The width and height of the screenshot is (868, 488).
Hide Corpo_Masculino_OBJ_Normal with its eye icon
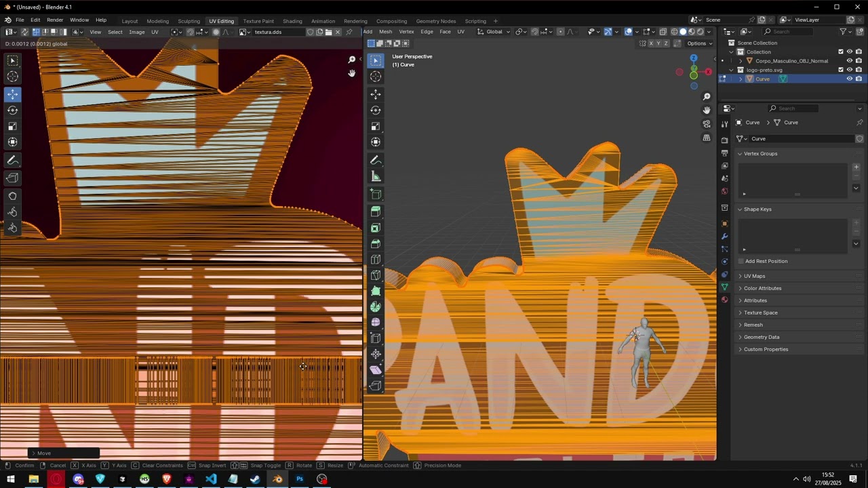pos(849,61)
